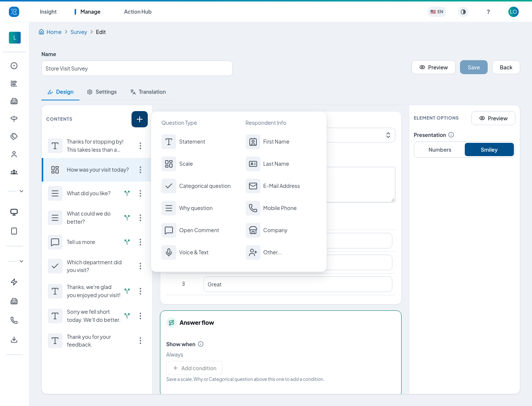Choose Statement question type
The width and height of the screenshot is (532, 406).
click(x=183, y=142)
